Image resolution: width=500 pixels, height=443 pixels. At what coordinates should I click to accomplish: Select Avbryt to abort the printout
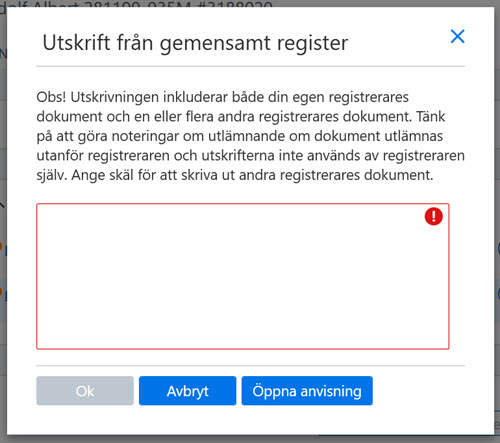pos(188,391)
